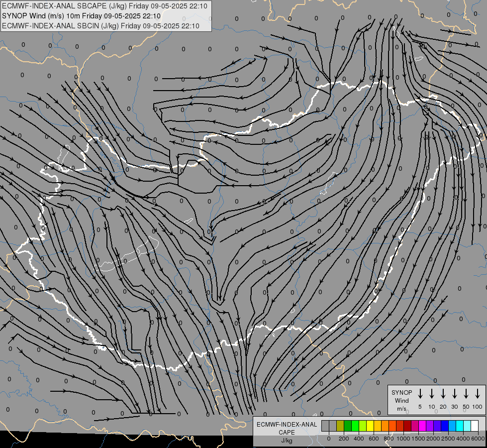This screenshot has height=448, width=487.
Task: Click the SBCAPE title line at top
Action: pyautogui.click(x=104, y=6)
